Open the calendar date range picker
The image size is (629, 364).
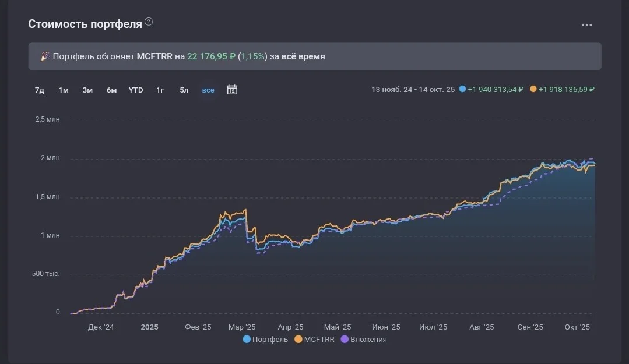click(232, 90)
